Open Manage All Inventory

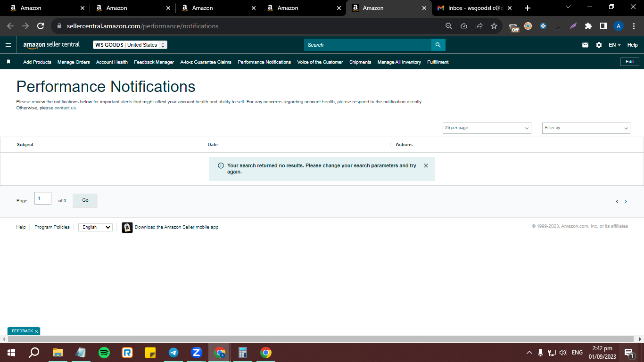tap(399, 62)
